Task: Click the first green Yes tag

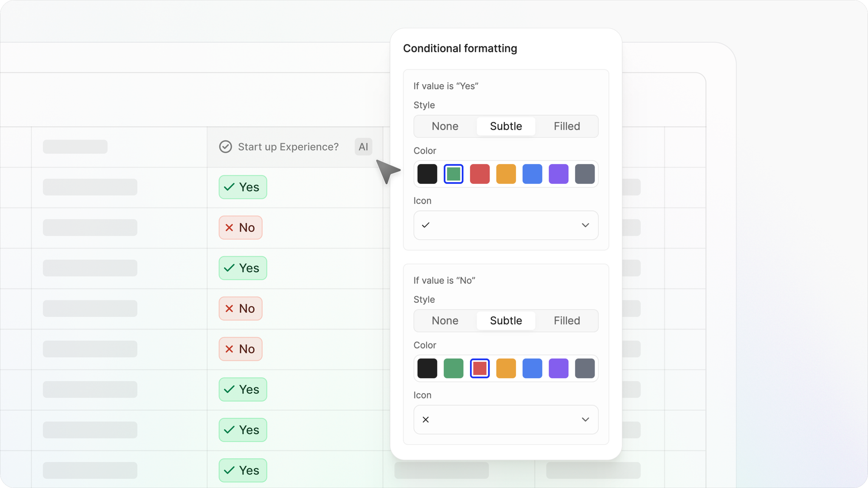Action: tap(243, 187)
